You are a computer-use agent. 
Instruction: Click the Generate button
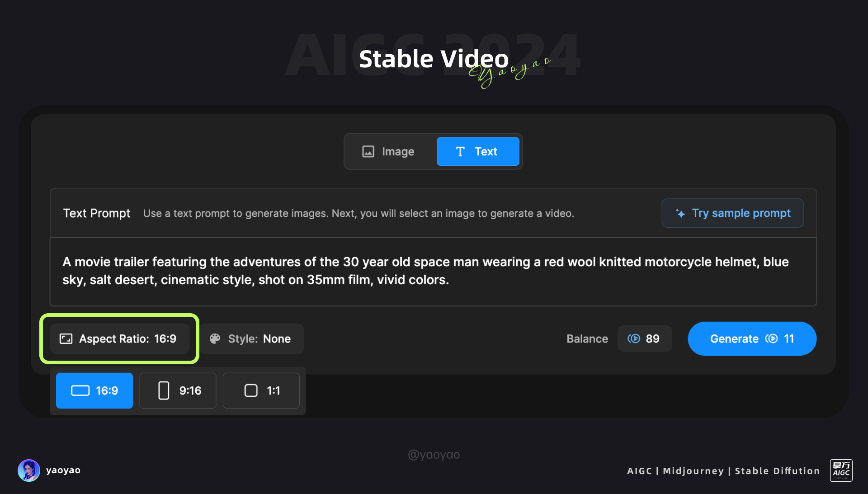[752, 339]
